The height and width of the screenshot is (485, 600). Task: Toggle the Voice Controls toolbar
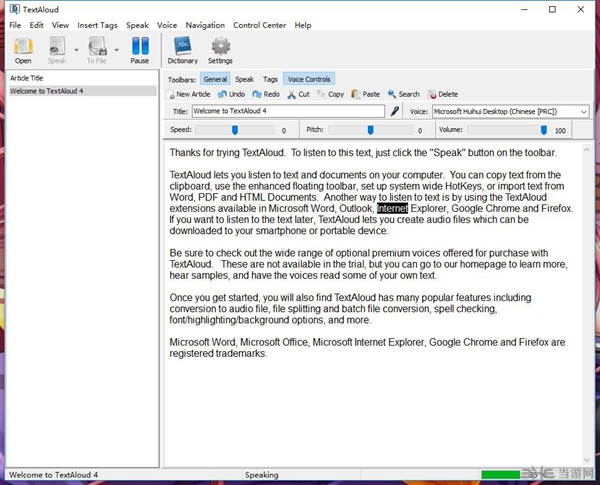point(309,79)
